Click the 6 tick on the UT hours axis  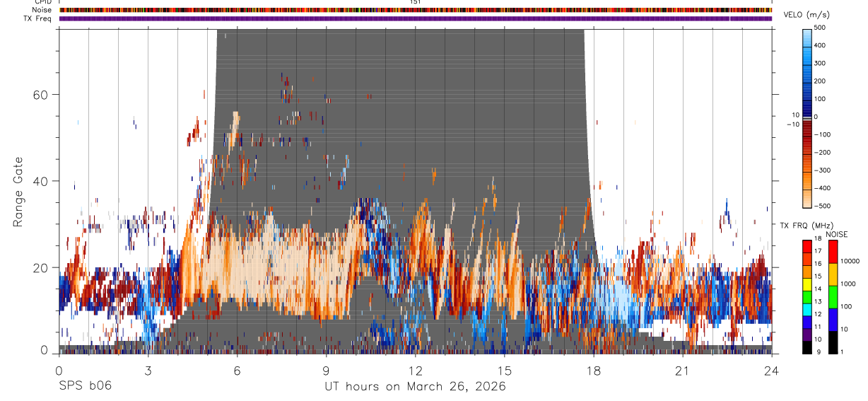237,371
